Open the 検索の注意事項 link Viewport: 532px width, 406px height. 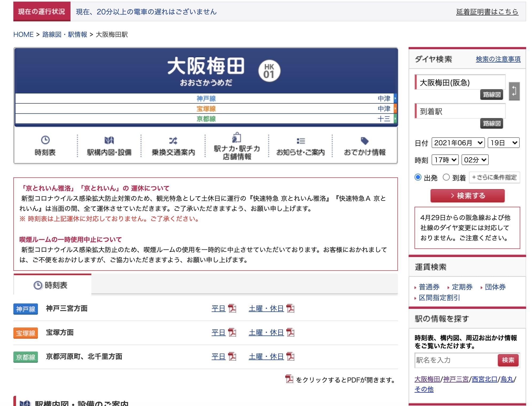pyautogui.click(x=498, y=59)
